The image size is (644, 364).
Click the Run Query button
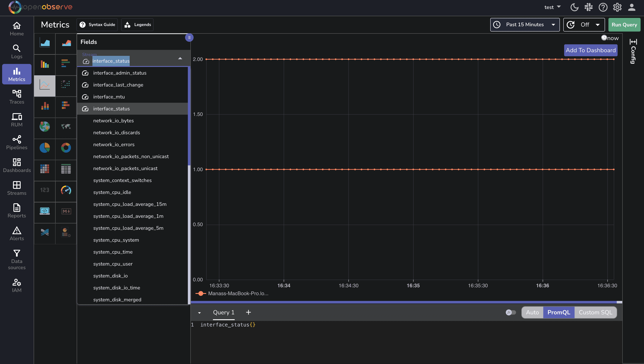click(624, 25)
